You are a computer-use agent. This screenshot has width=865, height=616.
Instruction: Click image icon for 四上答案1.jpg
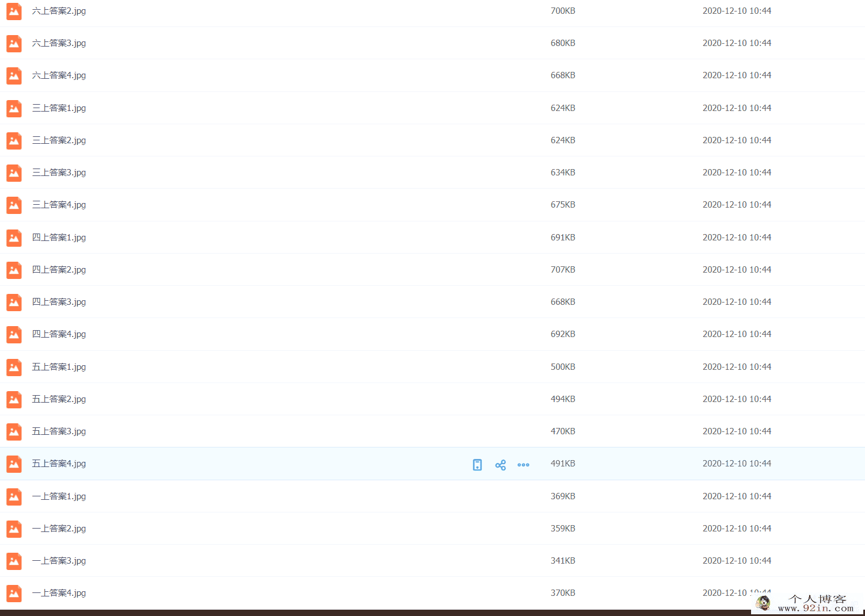click(14, 238)
